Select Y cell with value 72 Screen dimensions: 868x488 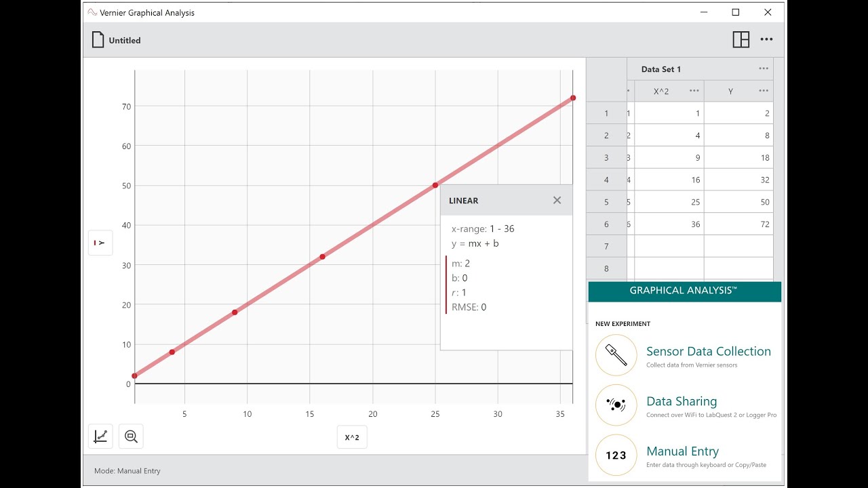(738, 224)
